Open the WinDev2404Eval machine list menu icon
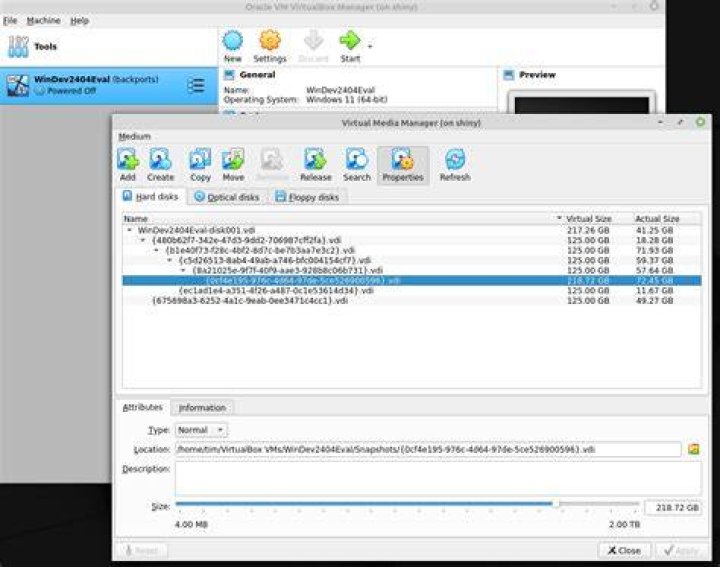720x567 pixels. [x=196, y=85]
